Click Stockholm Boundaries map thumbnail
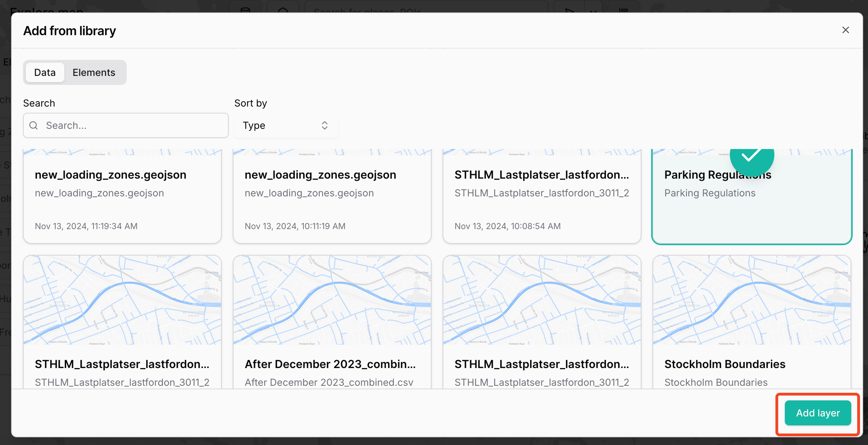Screen dimensions: 868x445 pyautogui.click(x=752, y=300)
